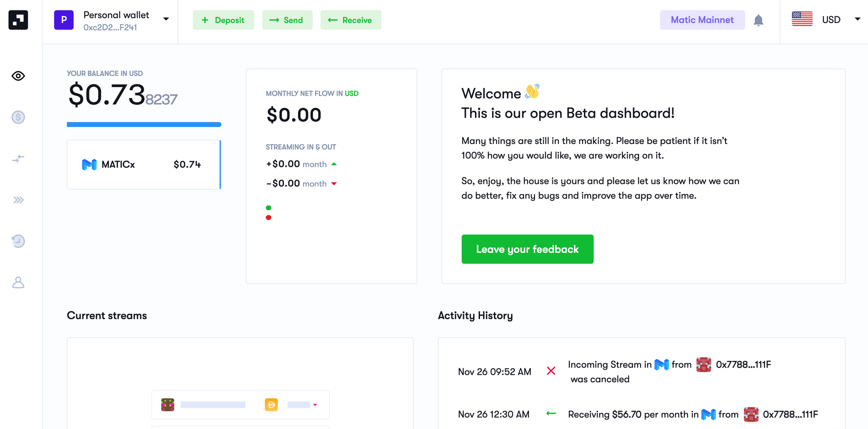Open the Matic Mainnet network selector
Screen dimensions: 868x429
tap(702, 20)
